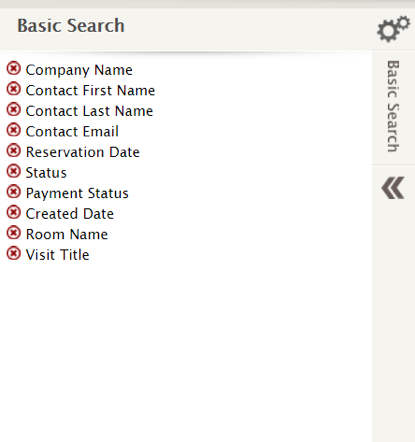Delete Contact Last Name from search
The width and height of the screenshot is (415, 442).
[x=14, y=110]
